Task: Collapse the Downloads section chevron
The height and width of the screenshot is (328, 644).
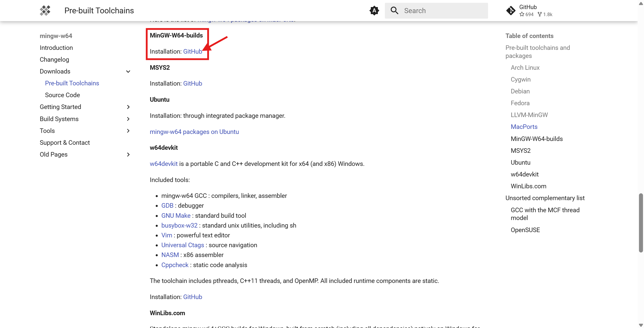Action: click(128, 71)
